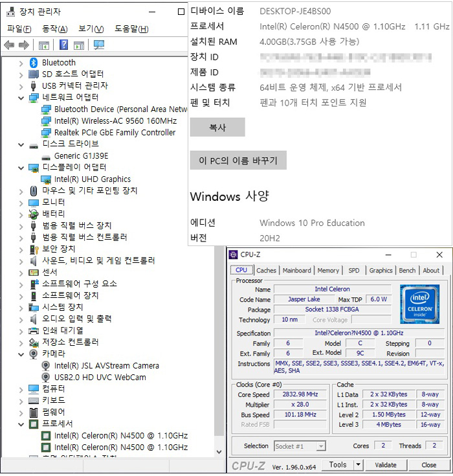Click the Validate button in CPU-Z

tap(386, 465)
